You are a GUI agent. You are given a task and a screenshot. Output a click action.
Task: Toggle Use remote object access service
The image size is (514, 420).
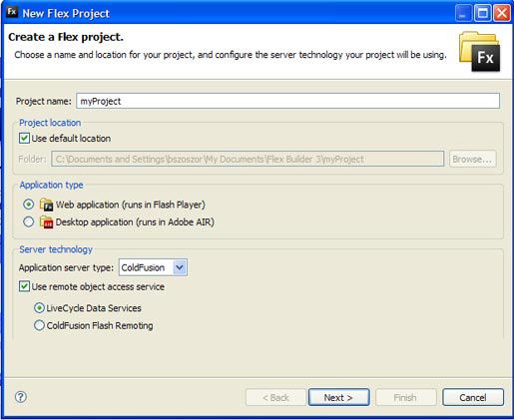(x=24, y=286)
